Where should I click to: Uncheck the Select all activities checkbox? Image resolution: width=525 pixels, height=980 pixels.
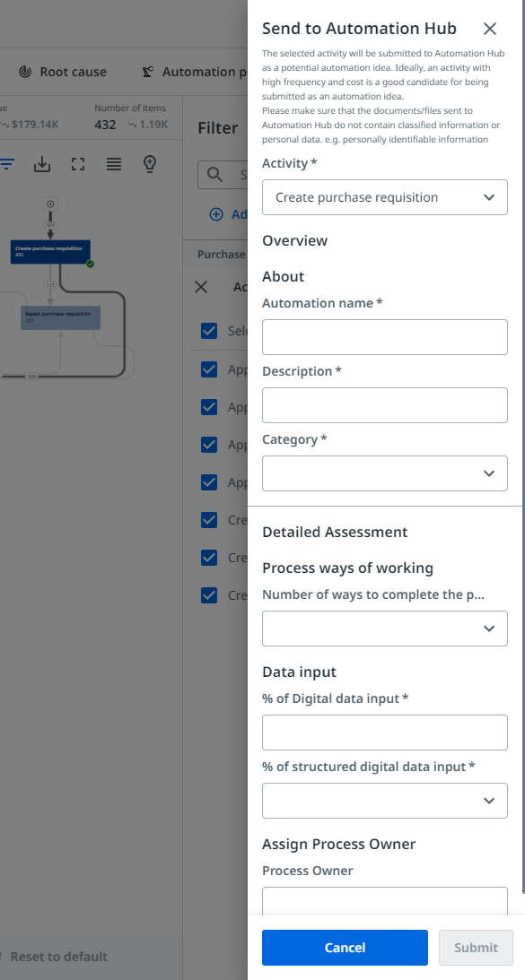pyautogui.click(x=208, y=330)
